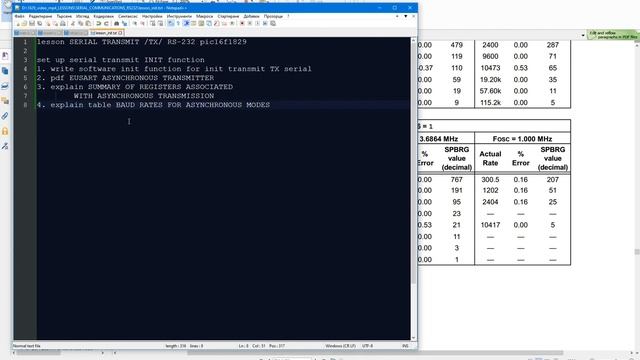This screenshot has height=360, width=640.
Task: Toggle word wrap toolbar button
Action: (x=170, y=24)
